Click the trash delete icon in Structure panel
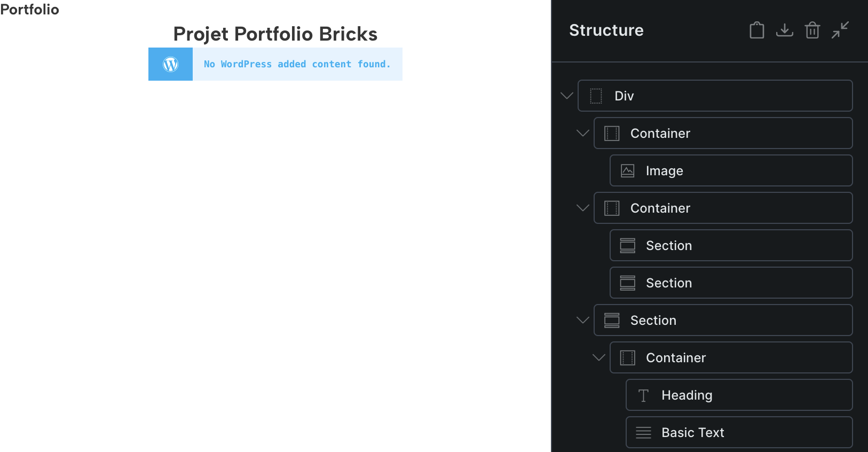The image size is (868, 452). click(812, 30)
